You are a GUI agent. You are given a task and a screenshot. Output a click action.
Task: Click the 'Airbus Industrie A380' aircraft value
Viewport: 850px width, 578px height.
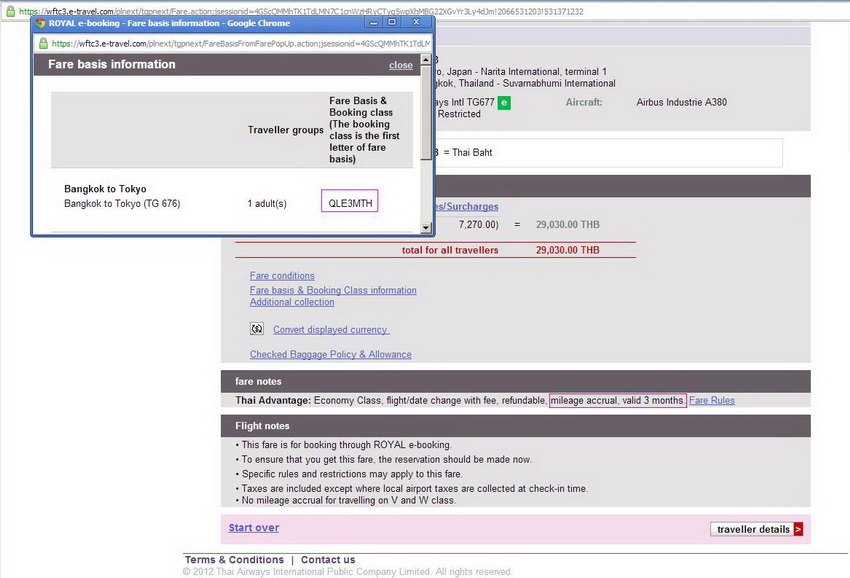point(681,102)
